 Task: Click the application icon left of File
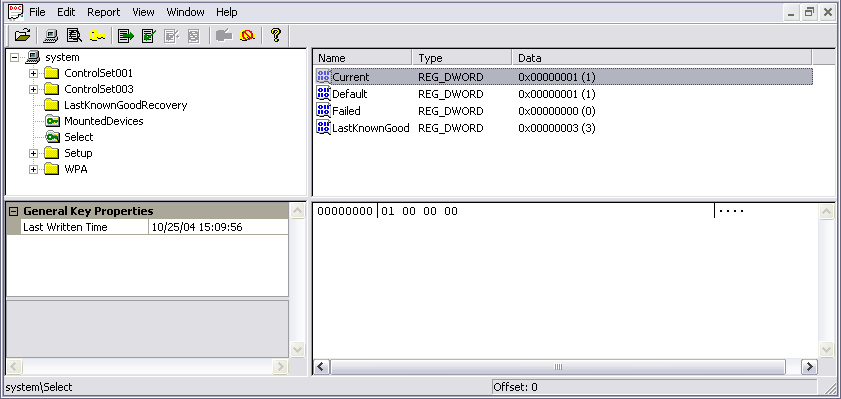coord(16,11)
